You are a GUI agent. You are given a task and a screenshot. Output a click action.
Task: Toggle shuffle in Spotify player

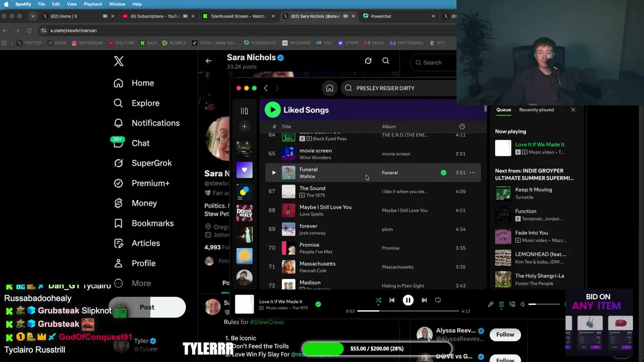(378, 301)
